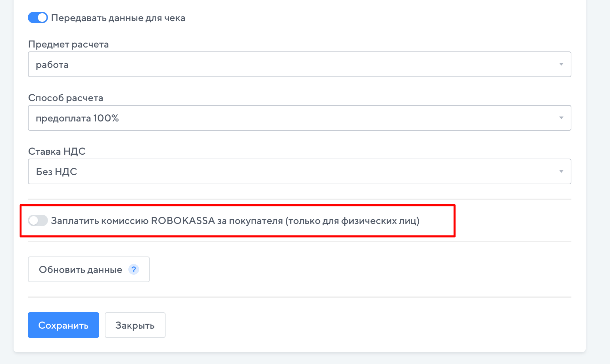Disable the Передавать данные для чека switch
Viewport: 610px width, 364px height.
[x=38, y=18]
